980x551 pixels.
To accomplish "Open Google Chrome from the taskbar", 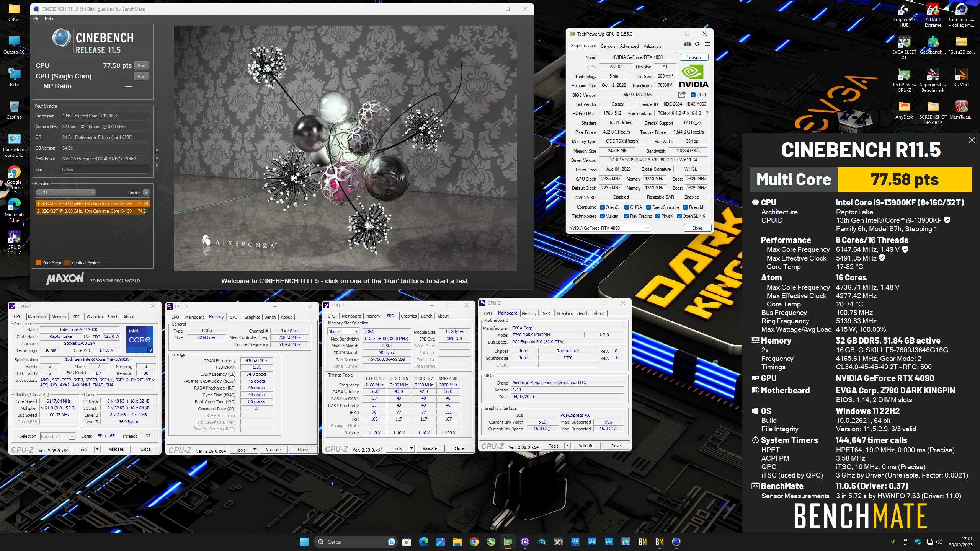I will click(x=474, y=542).
